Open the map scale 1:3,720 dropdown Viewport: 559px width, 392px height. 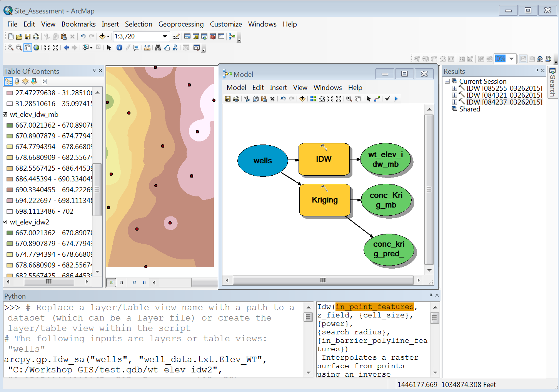[165, 37]
